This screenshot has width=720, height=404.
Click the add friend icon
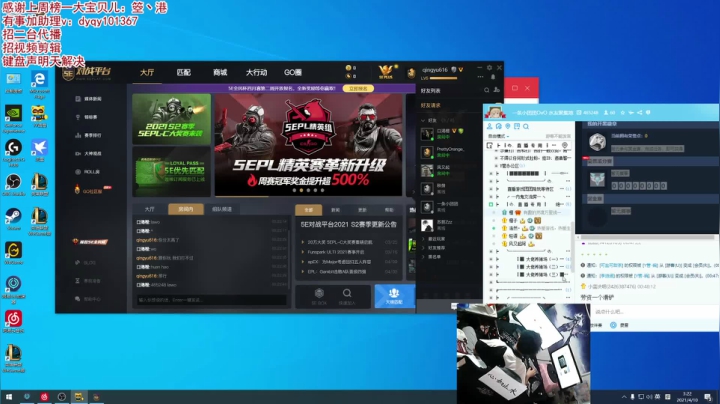point(497,90)
